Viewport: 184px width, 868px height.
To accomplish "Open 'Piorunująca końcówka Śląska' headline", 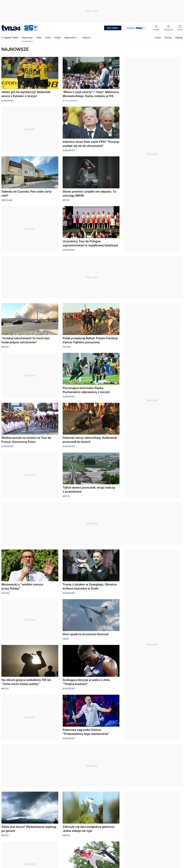I will (x=86, y=390).
